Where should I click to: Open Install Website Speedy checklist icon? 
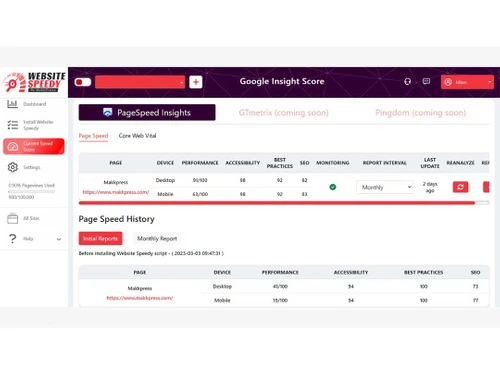tap(13, 125)
